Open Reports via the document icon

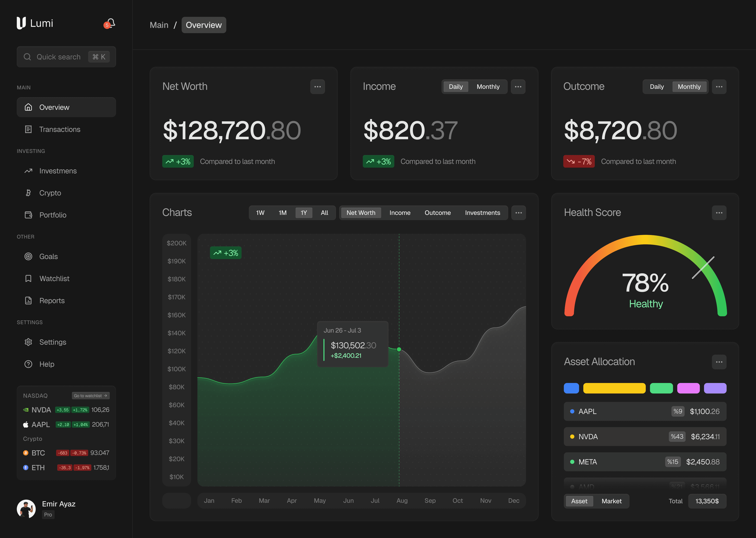tap(29, 300)
